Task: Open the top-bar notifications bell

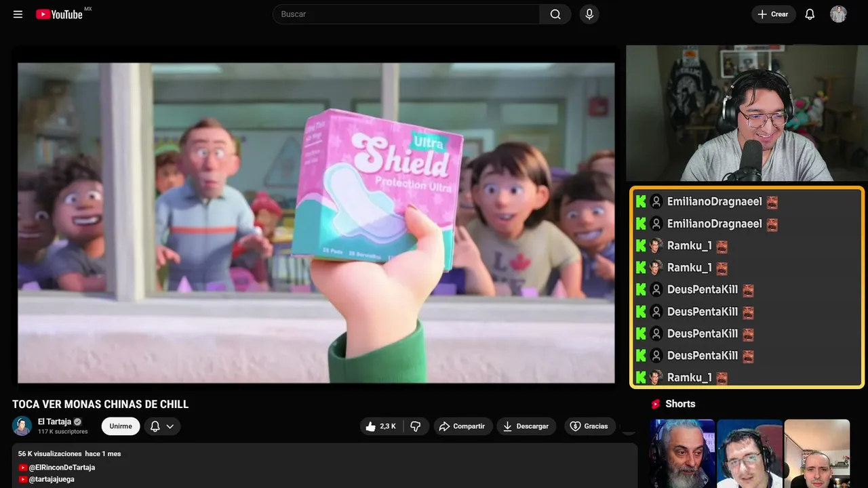Action: pyautogui.click(x=810, y=14)
